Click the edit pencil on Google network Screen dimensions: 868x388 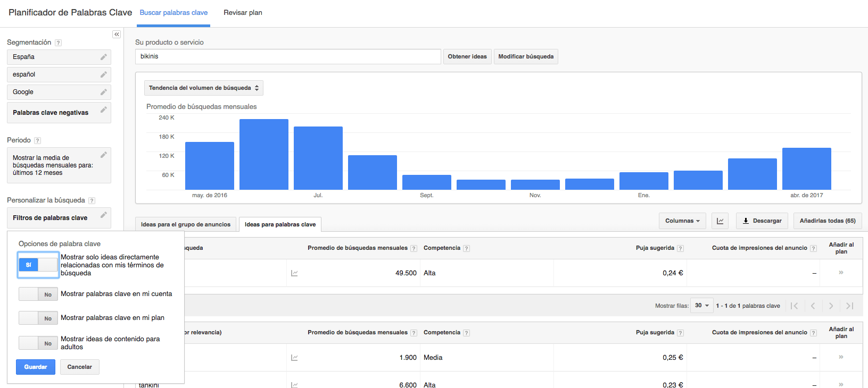[104, 92]
